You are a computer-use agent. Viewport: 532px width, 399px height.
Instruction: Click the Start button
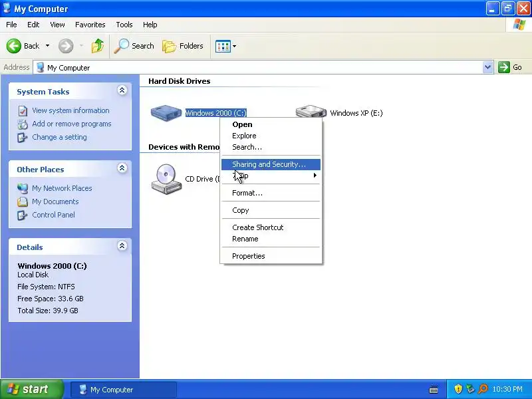[x=31, y=389]
